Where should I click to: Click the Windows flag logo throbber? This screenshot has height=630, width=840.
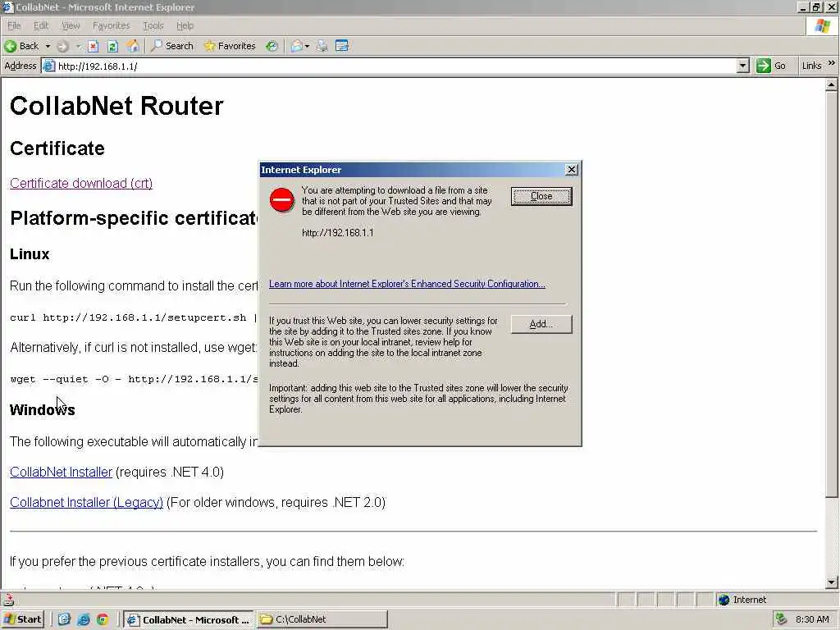coord(822,25)
